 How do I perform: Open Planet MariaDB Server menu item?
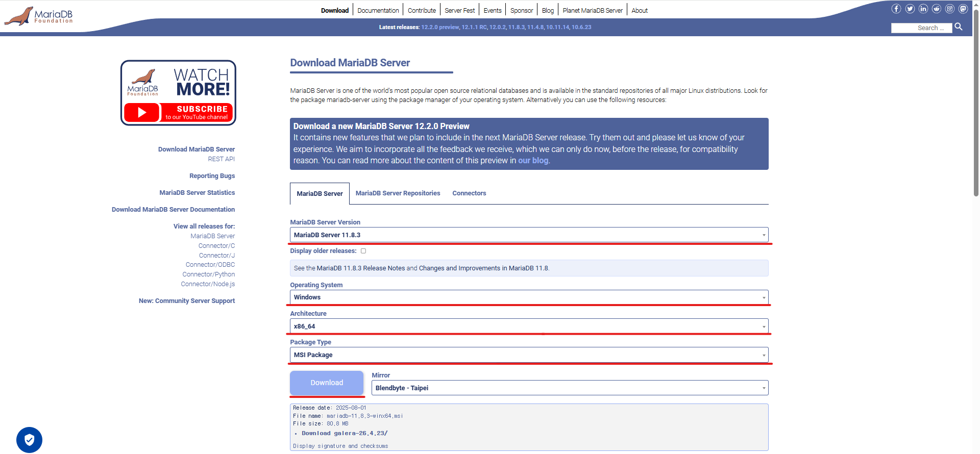pos(593,10)
